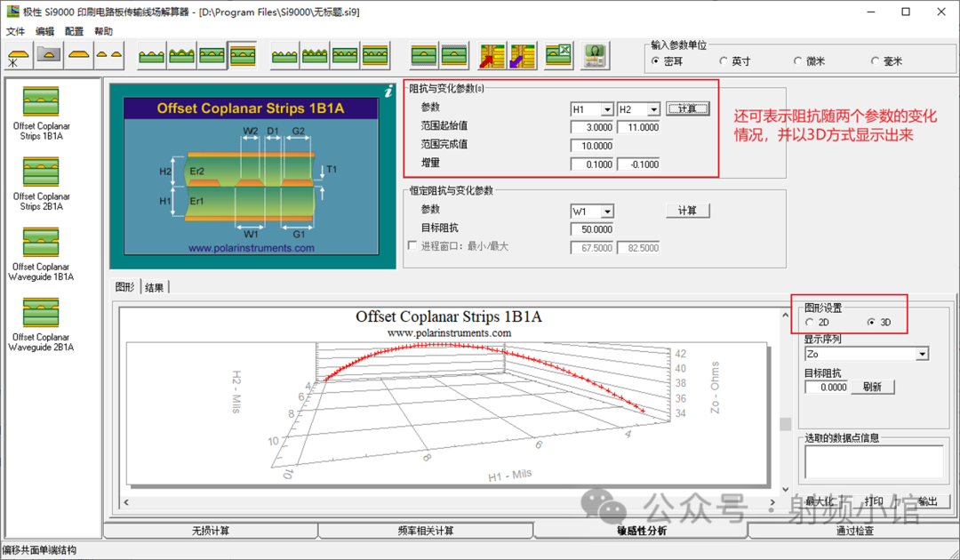Click the 刷新 refresh button
Viewport: 960px width, 560px height.
point(873,387)
